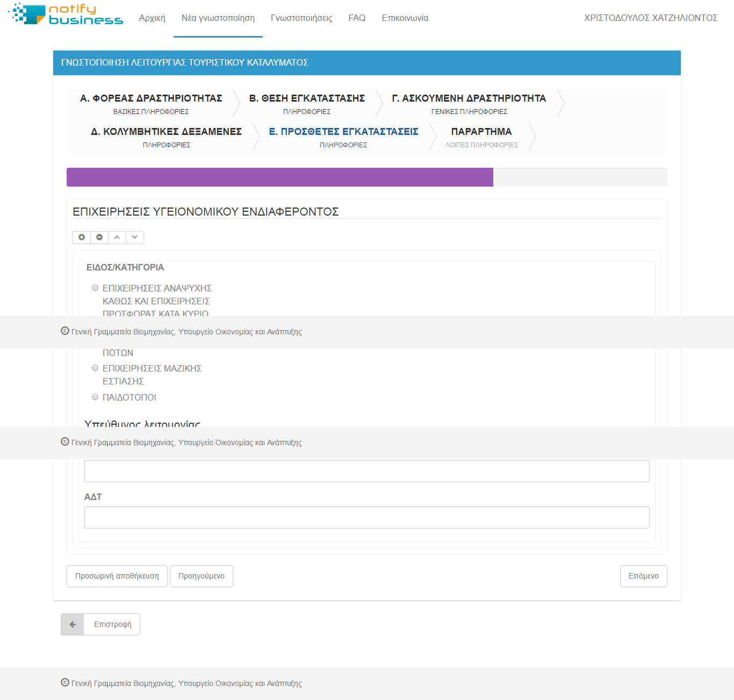Remove entry with the minus icon
This screenshot has width=734, height=700.
click(x=99, y=237)
